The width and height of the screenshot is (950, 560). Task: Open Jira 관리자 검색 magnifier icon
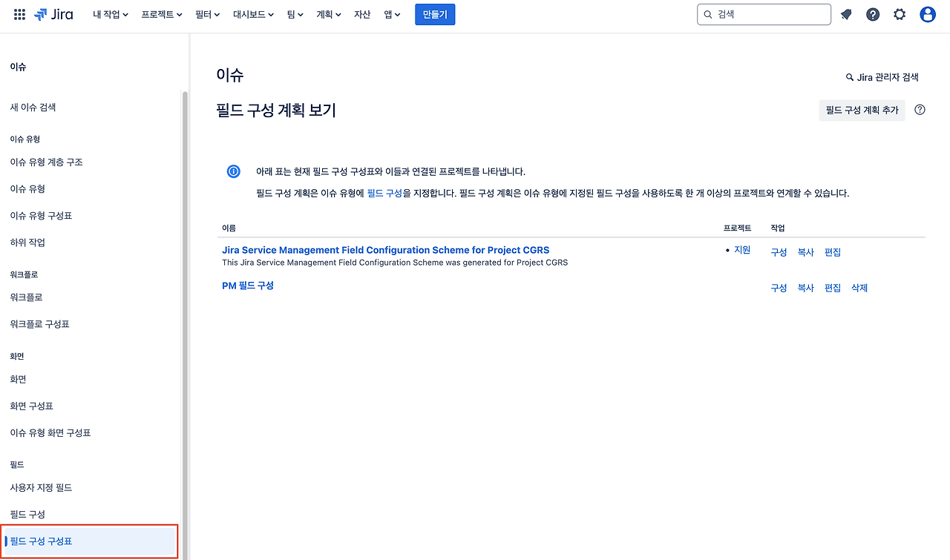pyautogui.click(x=849, y=76)
